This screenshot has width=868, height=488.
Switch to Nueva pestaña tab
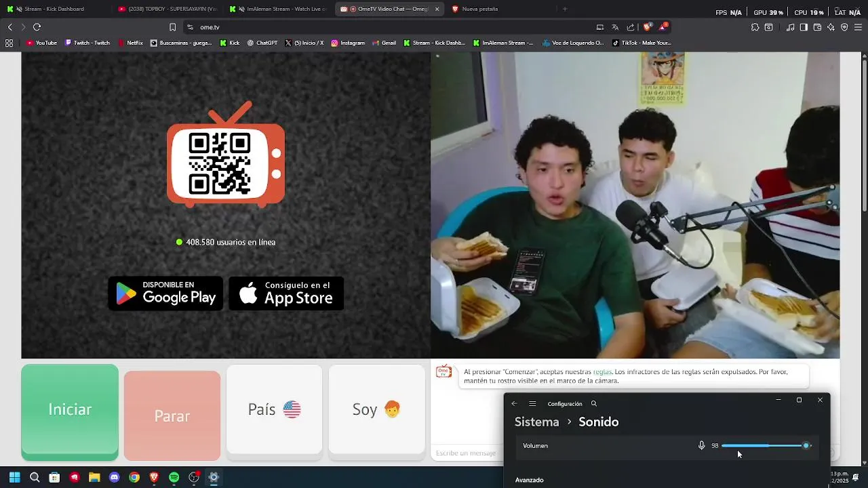[x=502, y=9]
